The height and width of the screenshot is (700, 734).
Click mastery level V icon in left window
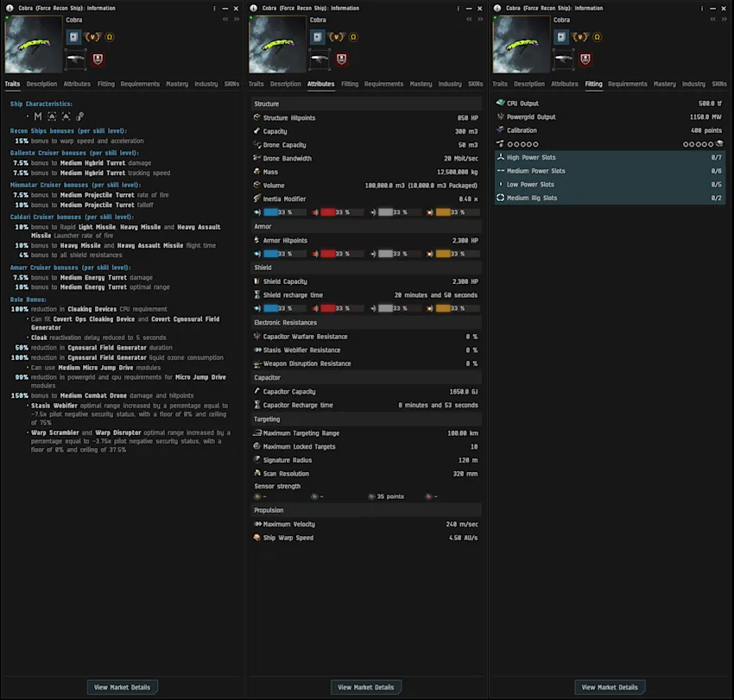click(x=92, y=37)
